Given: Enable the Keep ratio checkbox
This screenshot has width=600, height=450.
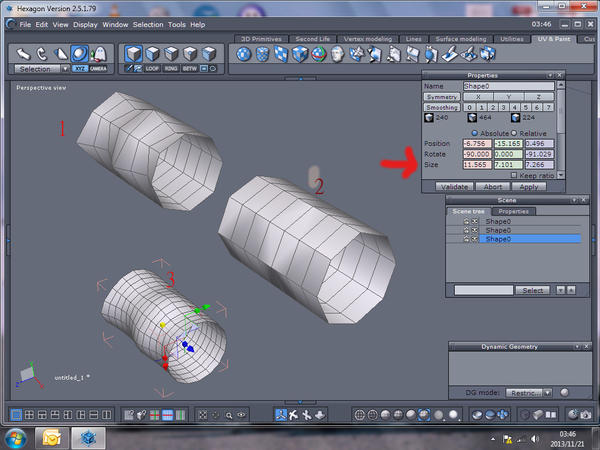Looking at the screenshot, I should coord(512,175).
